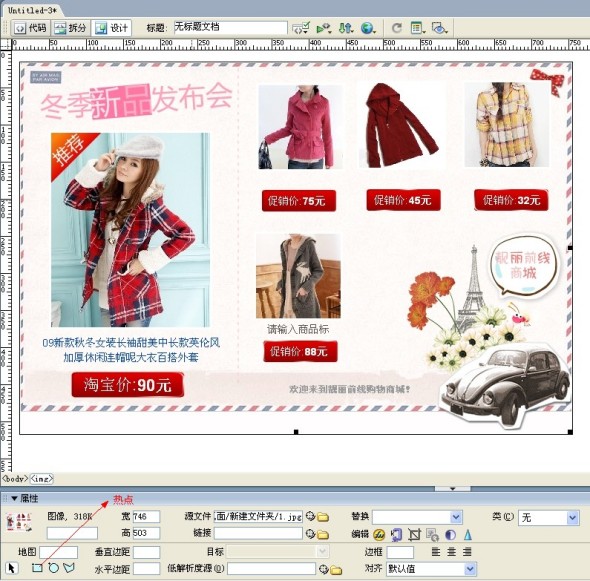Click the image name field under 图像
590x581 pixels.
click(72, 533)
